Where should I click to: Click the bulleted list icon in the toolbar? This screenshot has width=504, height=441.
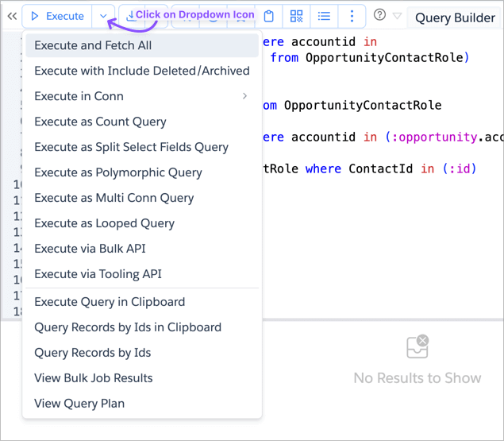324,16
